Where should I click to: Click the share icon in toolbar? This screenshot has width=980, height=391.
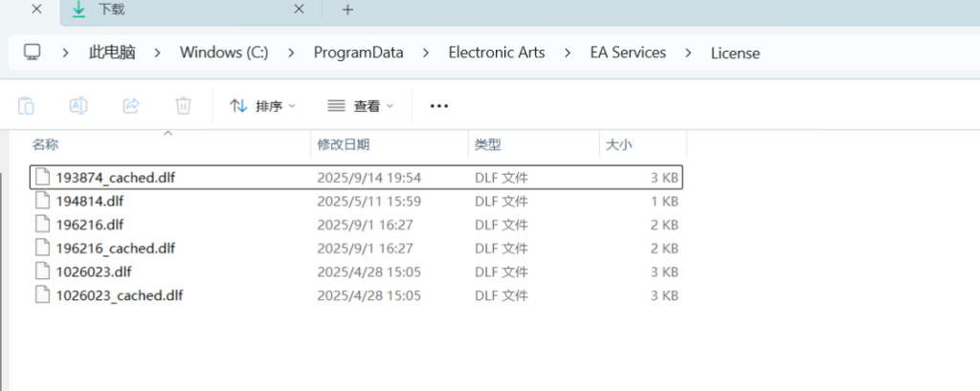pyautogui.click(x=131, y=105)
